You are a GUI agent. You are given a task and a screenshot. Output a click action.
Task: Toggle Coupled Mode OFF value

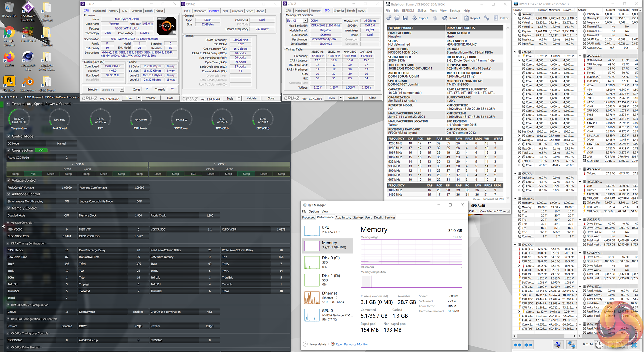[67, 216]
